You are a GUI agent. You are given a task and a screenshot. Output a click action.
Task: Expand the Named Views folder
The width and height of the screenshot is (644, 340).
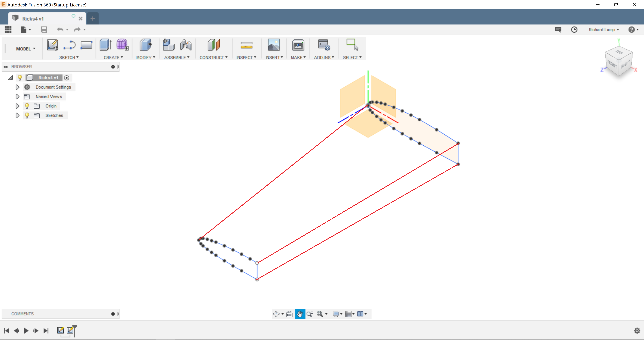pos(17,96)
